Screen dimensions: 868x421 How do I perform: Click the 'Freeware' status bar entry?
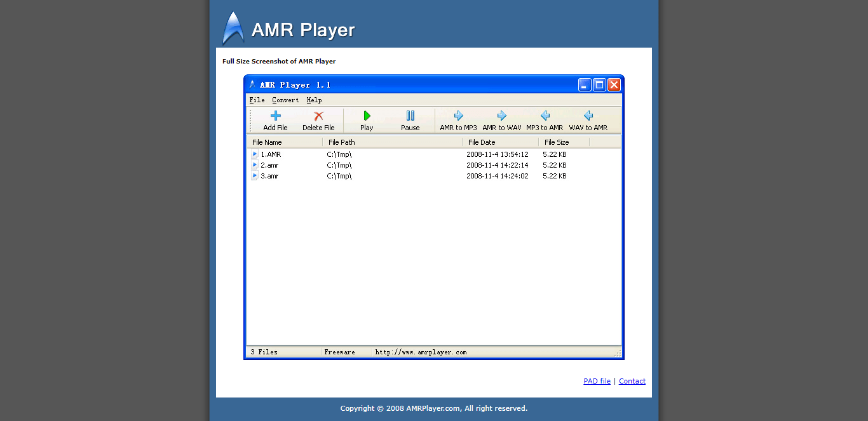[339, 352]
